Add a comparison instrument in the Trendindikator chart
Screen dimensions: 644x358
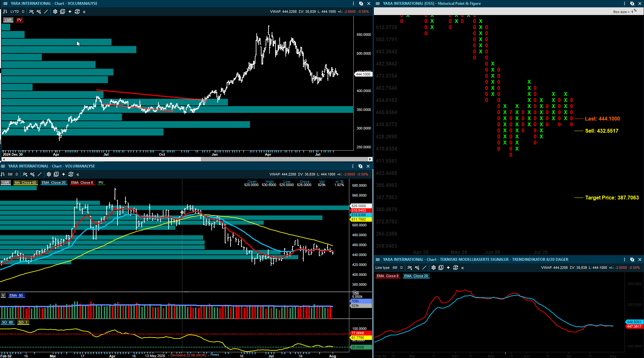tap(417, 268)
